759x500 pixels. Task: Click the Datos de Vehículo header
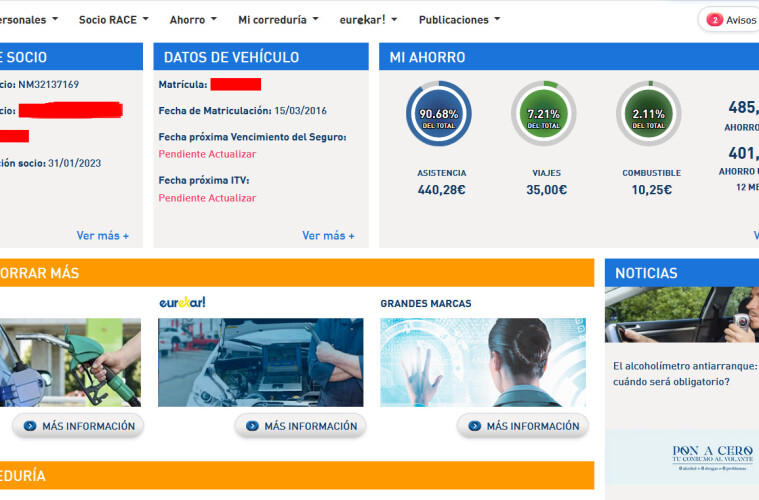click(261, 57)
